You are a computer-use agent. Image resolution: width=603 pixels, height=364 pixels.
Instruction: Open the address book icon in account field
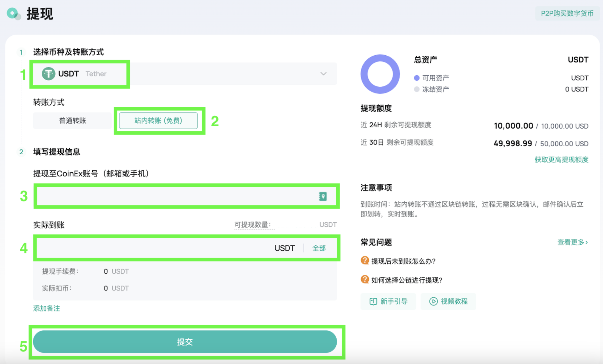coord(323,196)
